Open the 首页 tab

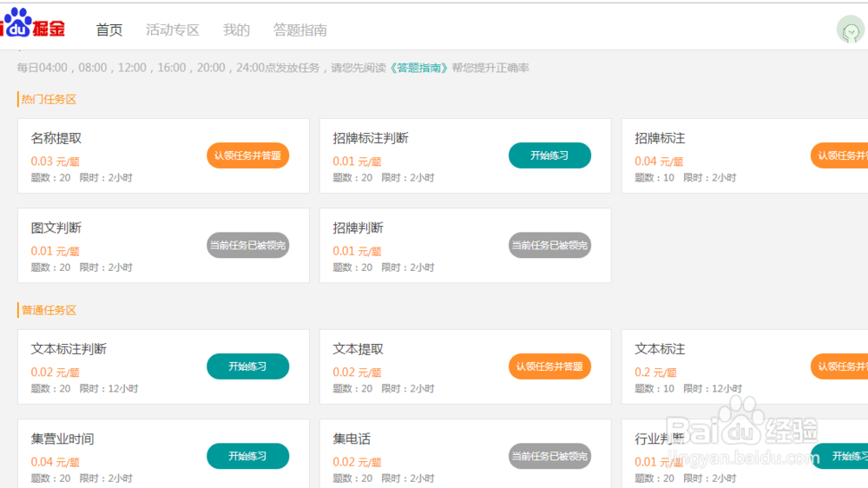(x=109, y=30)
